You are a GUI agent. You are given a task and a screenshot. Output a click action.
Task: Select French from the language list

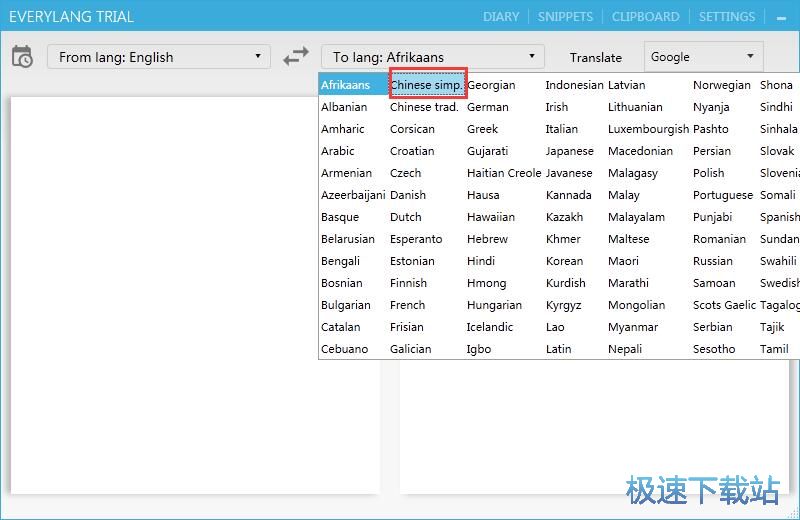click(407, 305)
